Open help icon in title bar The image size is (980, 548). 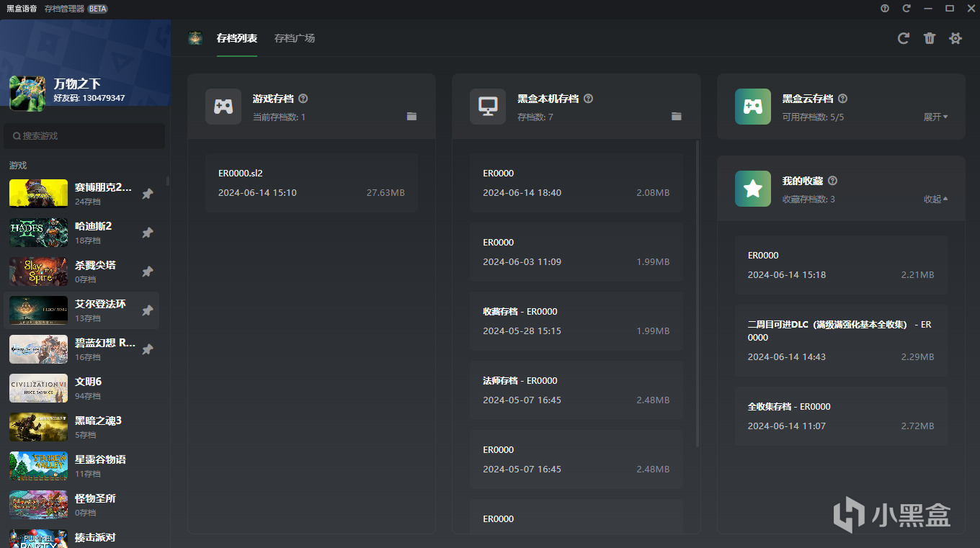(885, 9)
